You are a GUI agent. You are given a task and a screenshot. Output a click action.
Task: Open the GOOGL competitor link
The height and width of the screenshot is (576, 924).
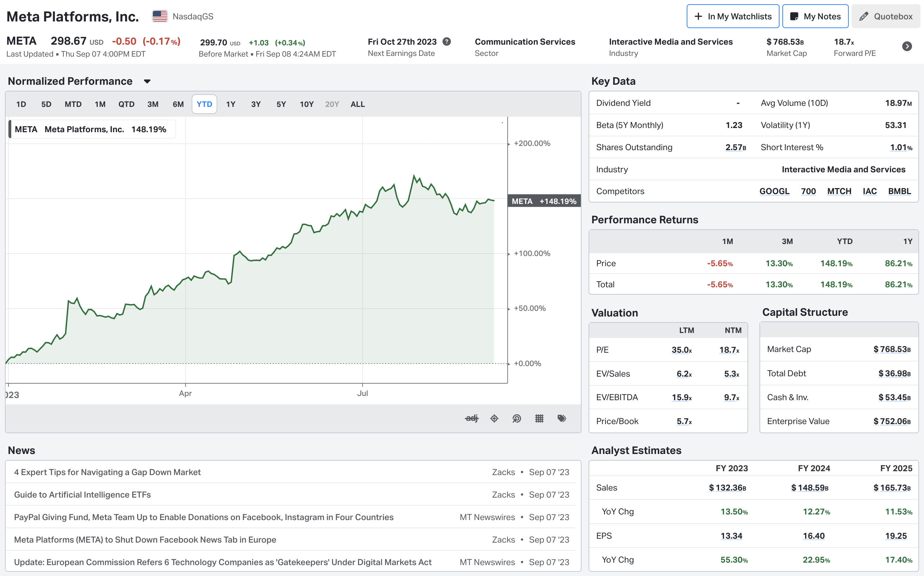click(x=774, y=191)
